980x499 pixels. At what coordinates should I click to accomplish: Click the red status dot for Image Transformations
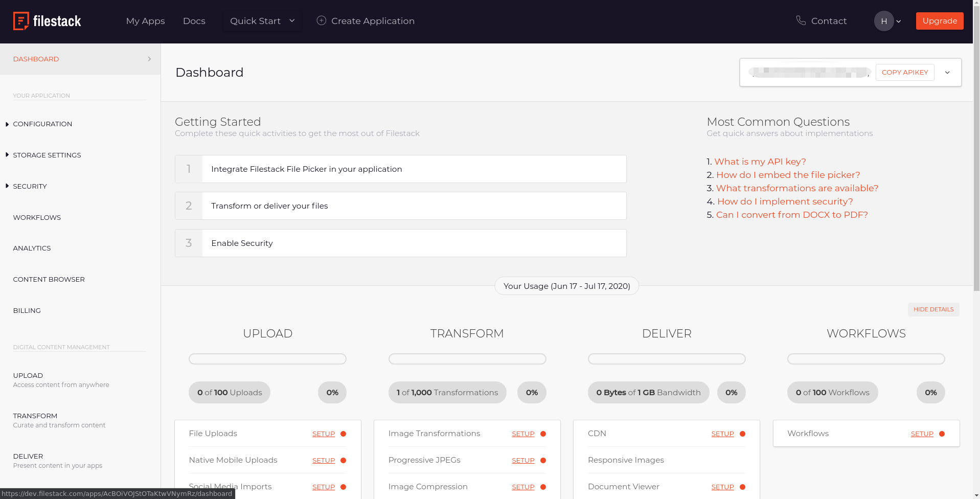pyautogui.click(x=543, y=434)
